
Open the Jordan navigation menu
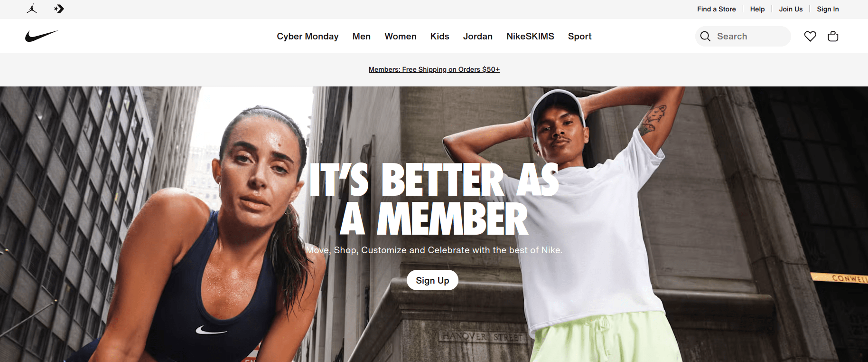[477, 36]
